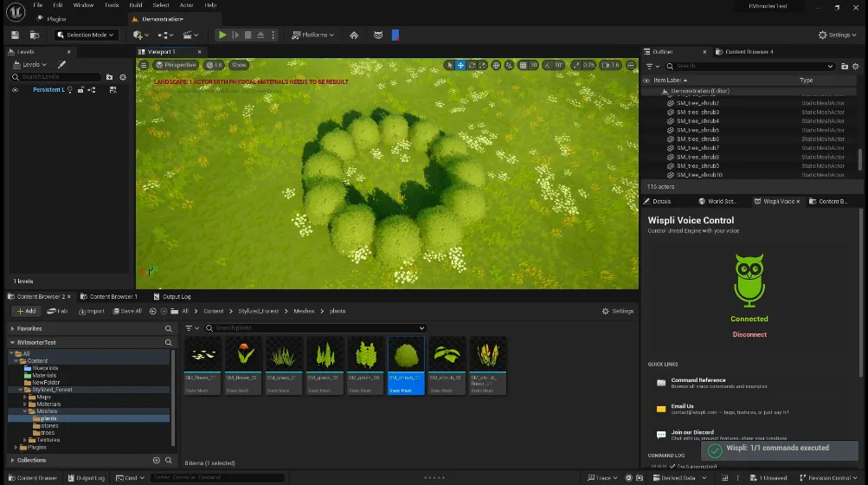The image size is (868, 485).
Task: Switch to the Output Log tab
Action: pyautogui.click(x=175, y=297)
